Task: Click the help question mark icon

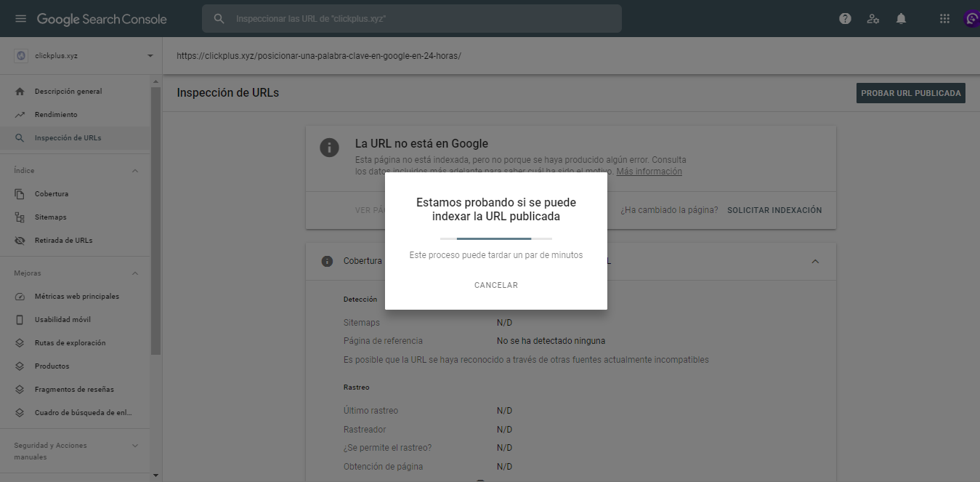Action: pos(845,18)
